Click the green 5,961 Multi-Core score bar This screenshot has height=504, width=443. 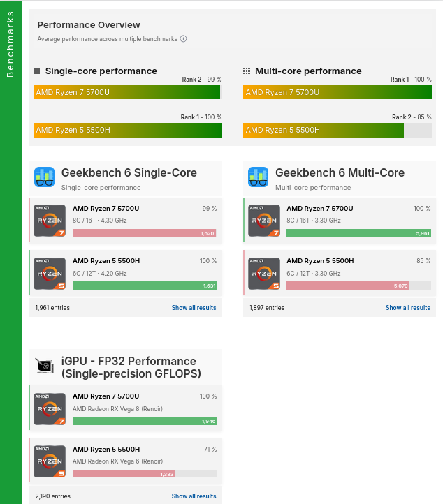click(x=358, y=233)
